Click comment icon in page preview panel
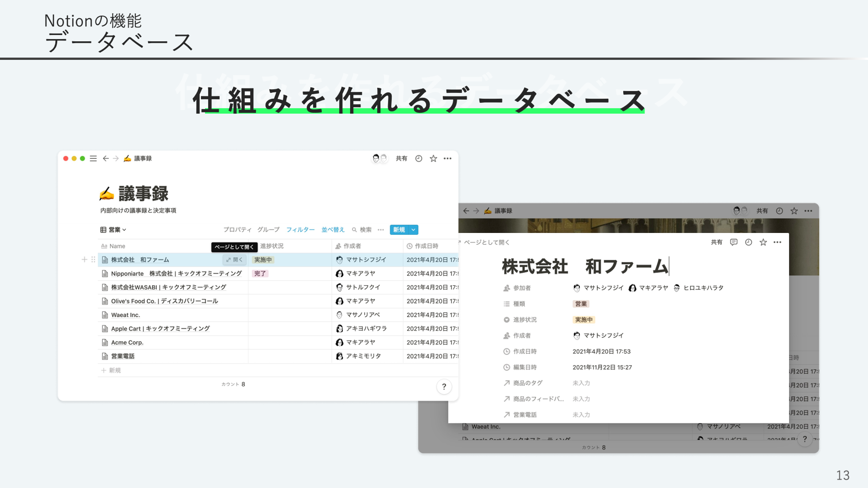Viewport: 868px width, 488px height. (x=733, y=242)
